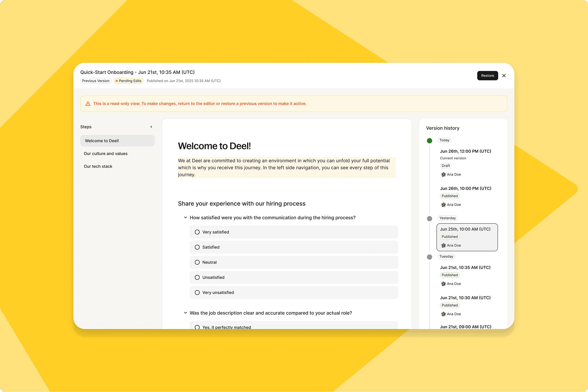Click Ana Doe avatar under Draft version
Viewport: 588px width, 392px height.
(x=443, y=174)
